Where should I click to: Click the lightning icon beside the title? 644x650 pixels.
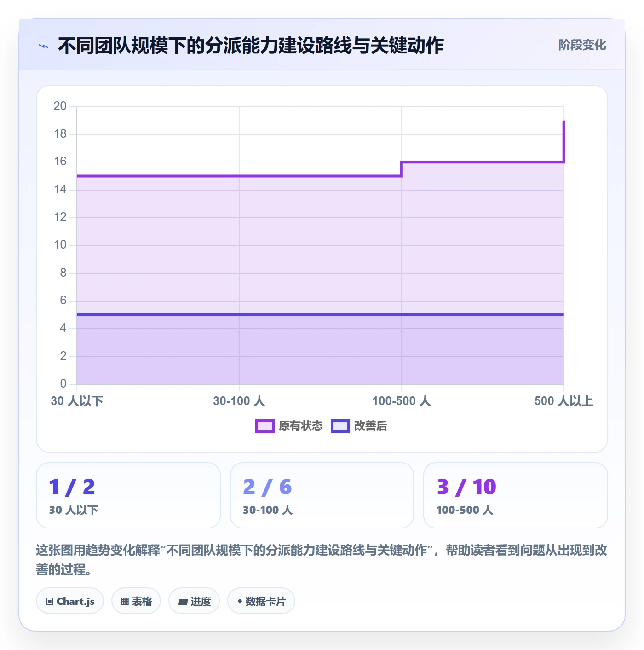point(44,46)
